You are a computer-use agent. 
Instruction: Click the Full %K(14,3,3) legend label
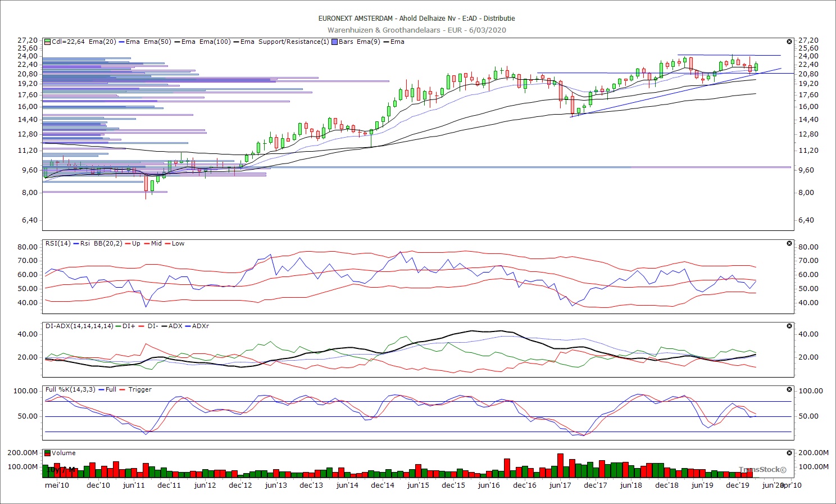click(70, 389)
